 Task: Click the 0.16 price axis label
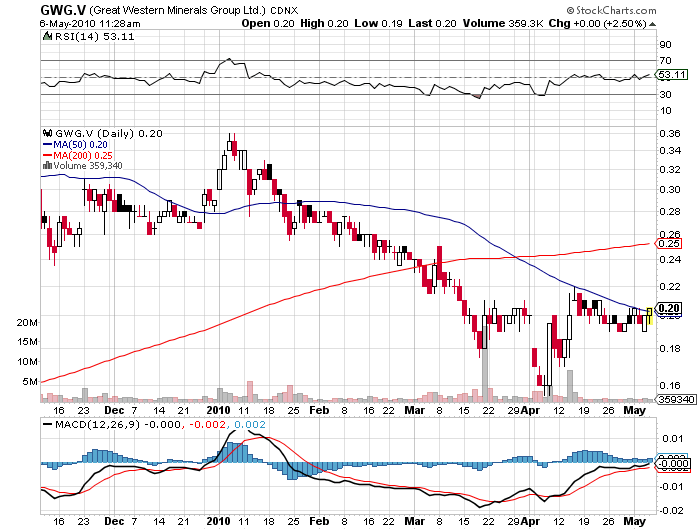670,386
